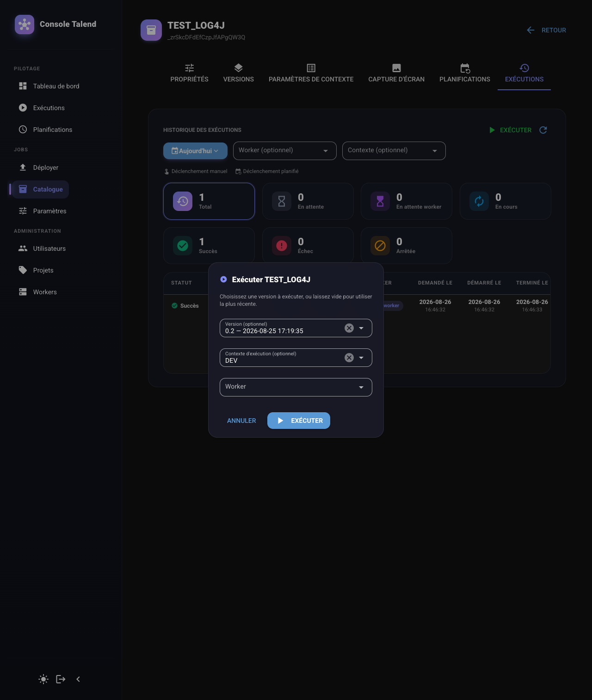Open the Capture d'écran tab
This screenshot has width=592, height=700.
(396, 74)
